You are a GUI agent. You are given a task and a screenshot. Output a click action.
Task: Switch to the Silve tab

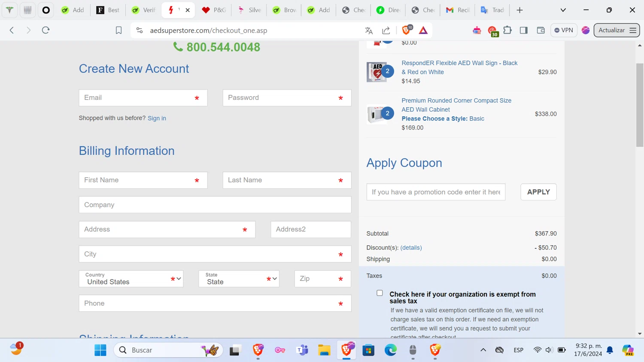click(249, 10)
